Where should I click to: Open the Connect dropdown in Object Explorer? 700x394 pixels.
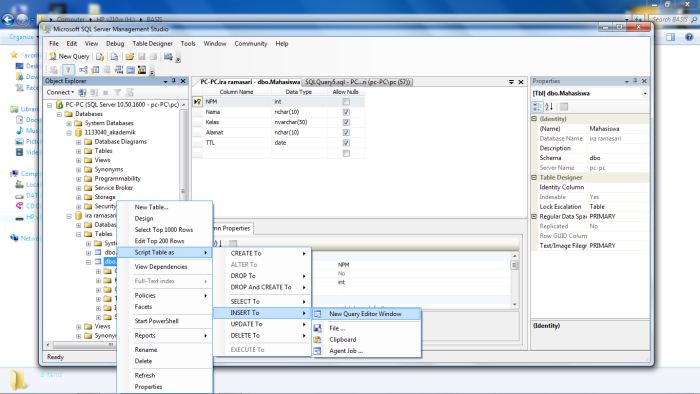pos(60,92)
